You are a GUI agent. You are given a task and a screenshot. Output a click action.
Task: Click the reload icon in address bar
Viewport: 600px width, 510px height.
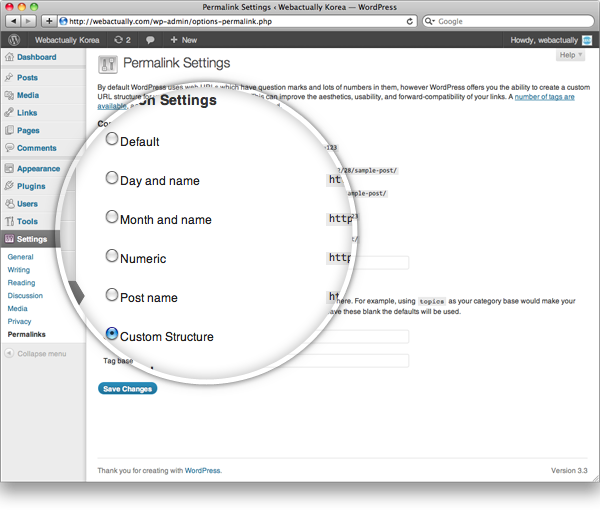(409, 21)
